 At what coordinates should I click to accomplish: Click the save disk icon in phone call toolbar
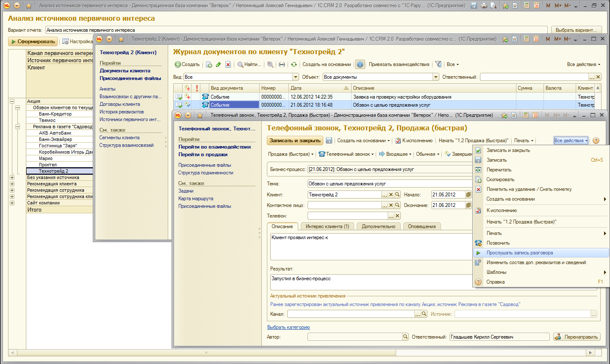coord(329,141)
